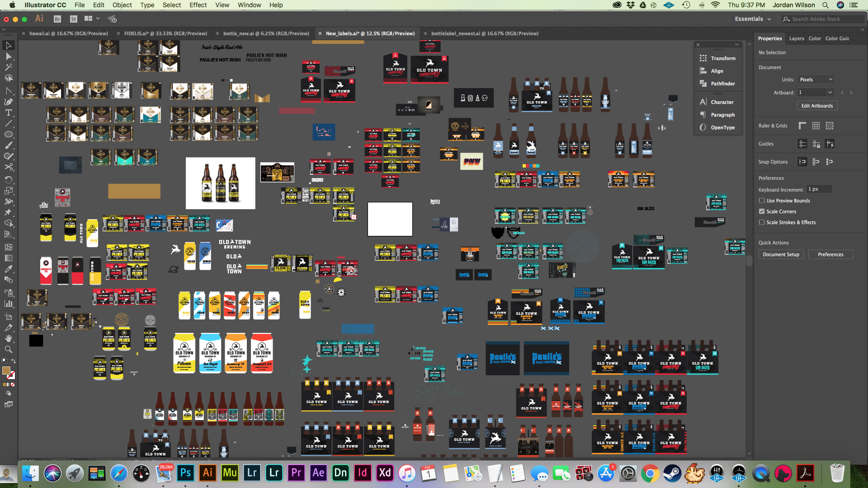The width and height of the screenshot is (868, 488).
Task: Select the Zoom tool
Action: tap(8, 349)
